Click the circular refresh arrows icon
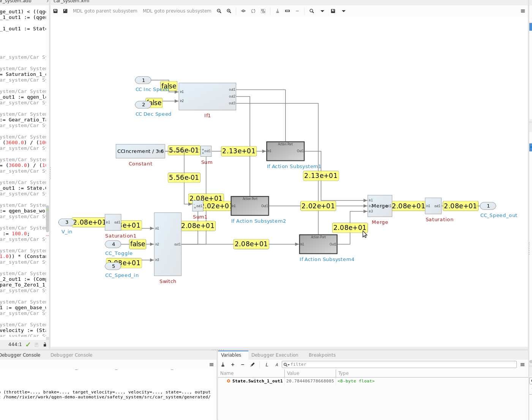Screen dimensions: 532x420 point(253,11)
